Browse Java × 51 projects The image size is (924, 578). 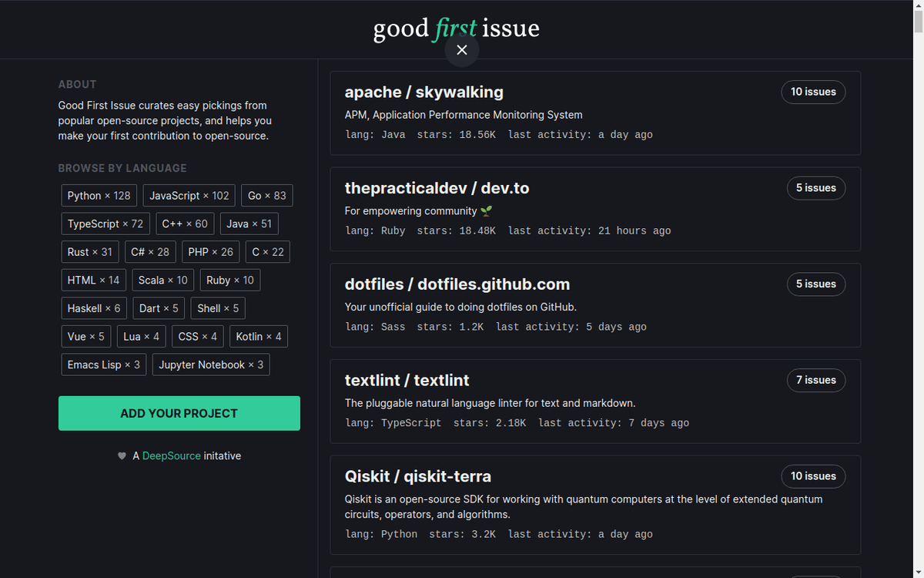249,224
